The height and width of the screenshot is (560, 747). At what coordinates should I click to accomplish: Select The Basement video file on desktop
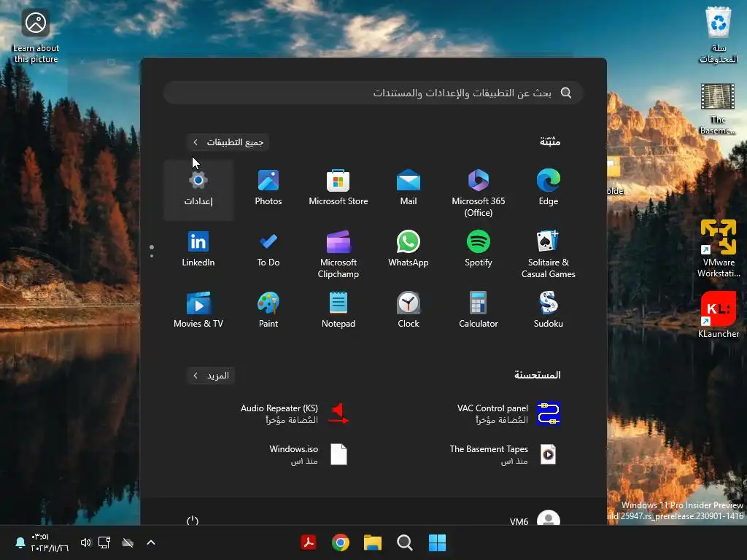(718, 109)
